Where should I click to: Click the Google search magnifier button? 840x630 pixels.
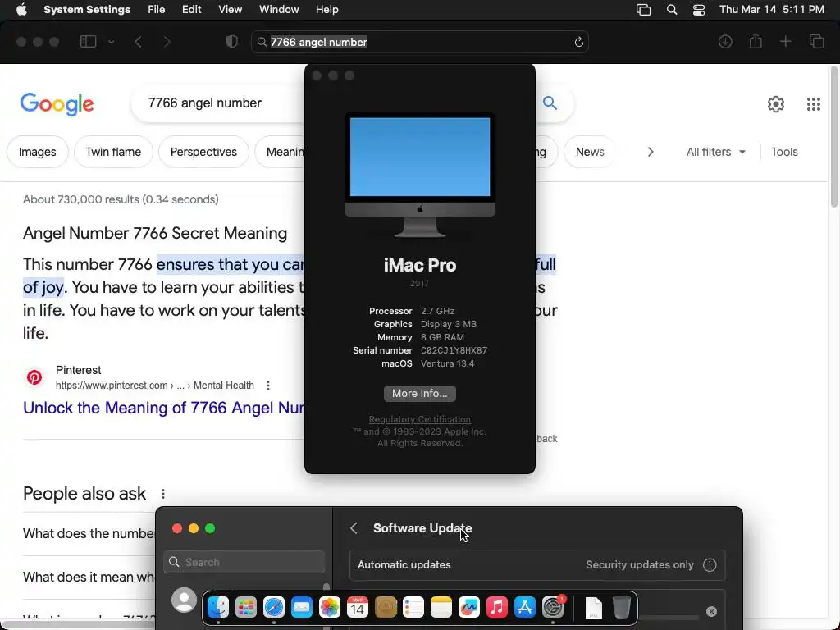pos(550,103)
